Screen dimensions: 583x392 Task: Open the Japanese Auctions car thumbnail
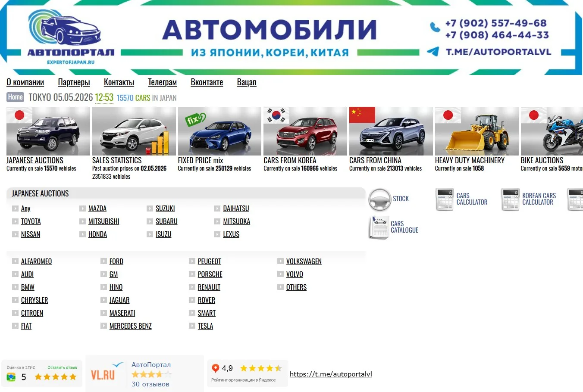tap(48, 131)
